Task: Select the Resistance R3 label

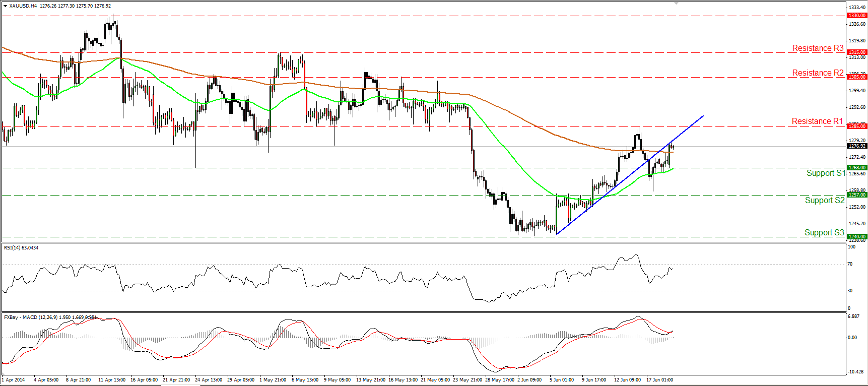Action: [818, 48]
